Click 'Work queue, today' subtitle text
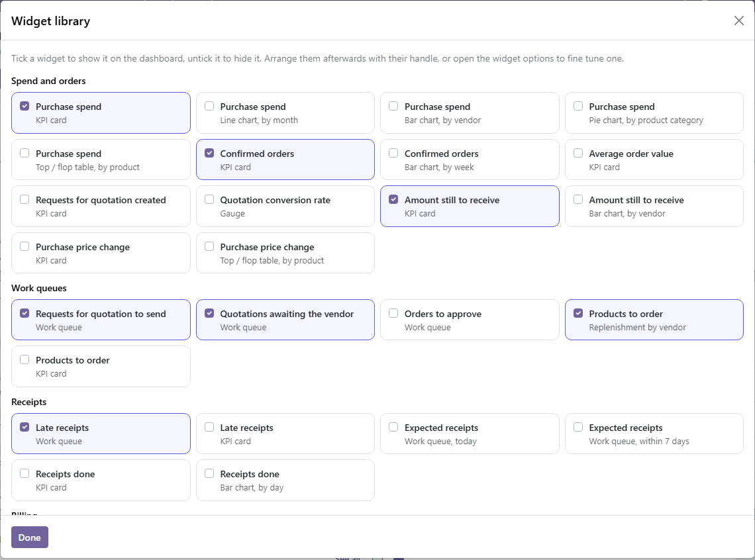Screen dimensions: 755x560 (x=440, y=441)
